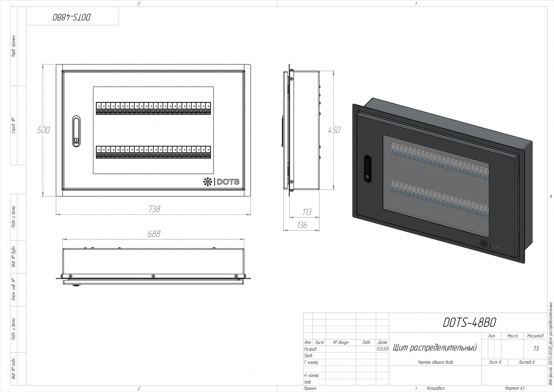Click the "Копировал" label
The height and width of the screenshot is (392, 554).
[x=435, y=389]
